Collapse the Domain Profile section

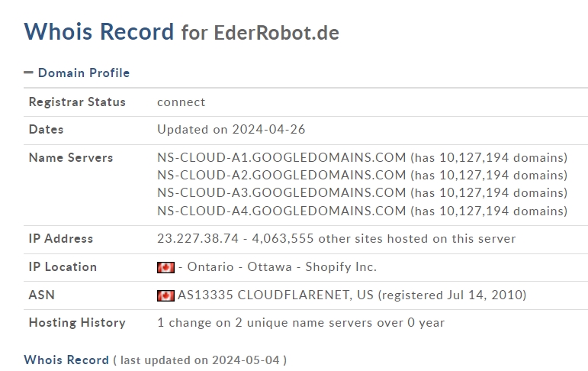pos(28,73)
